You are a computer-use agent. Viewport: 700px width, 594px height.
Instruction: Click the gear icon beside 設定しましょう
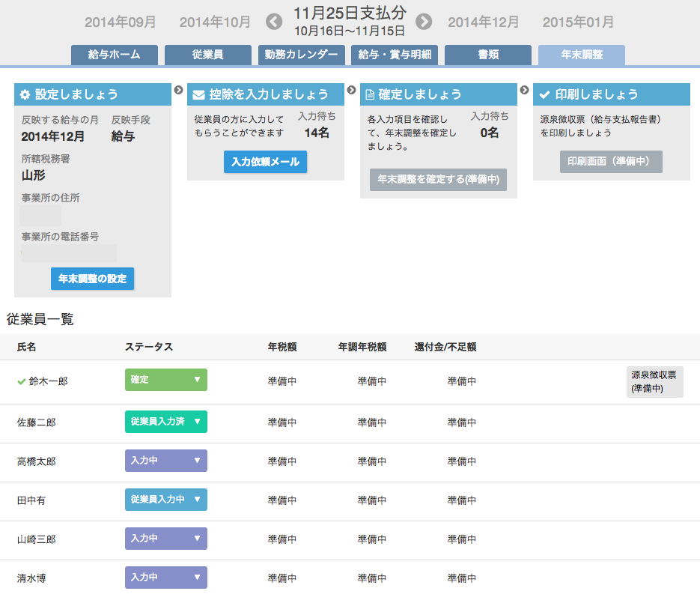(25, 94)
